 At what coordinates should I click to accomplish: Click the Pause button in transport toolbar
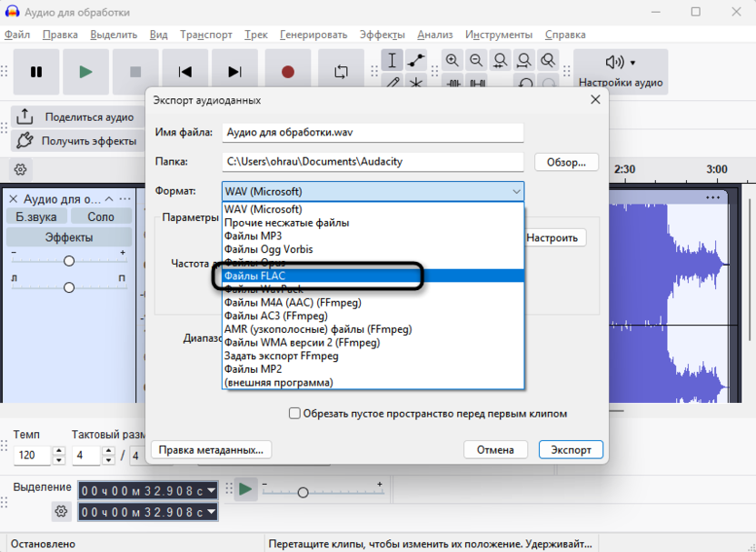36,72
